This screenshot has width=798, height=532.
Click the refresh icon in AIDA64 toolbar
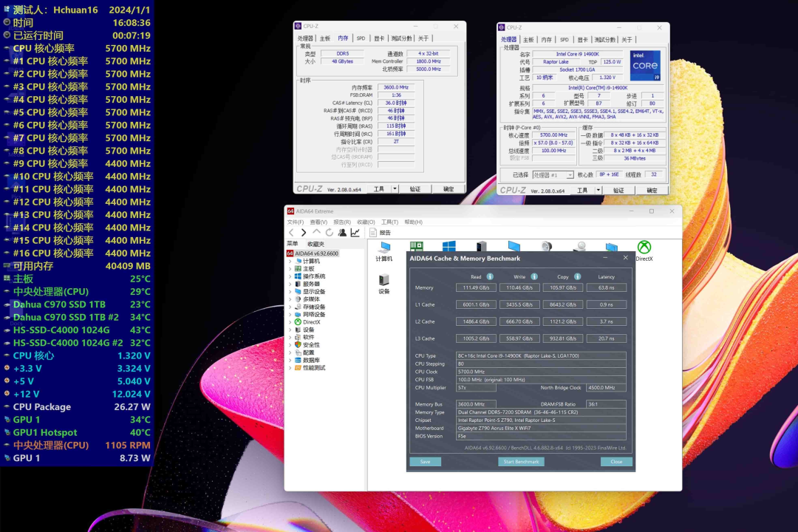coord(330,233)
